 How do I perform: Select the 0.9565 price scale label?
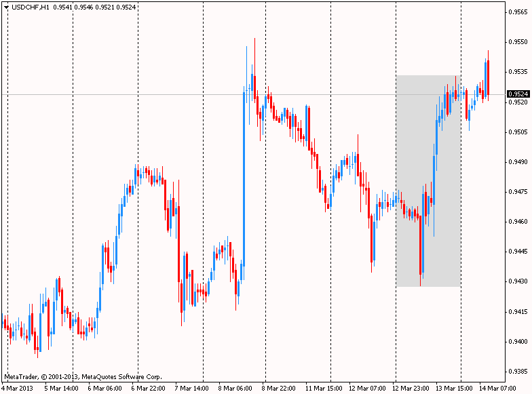pyautogui.click(x=518, y=12)
